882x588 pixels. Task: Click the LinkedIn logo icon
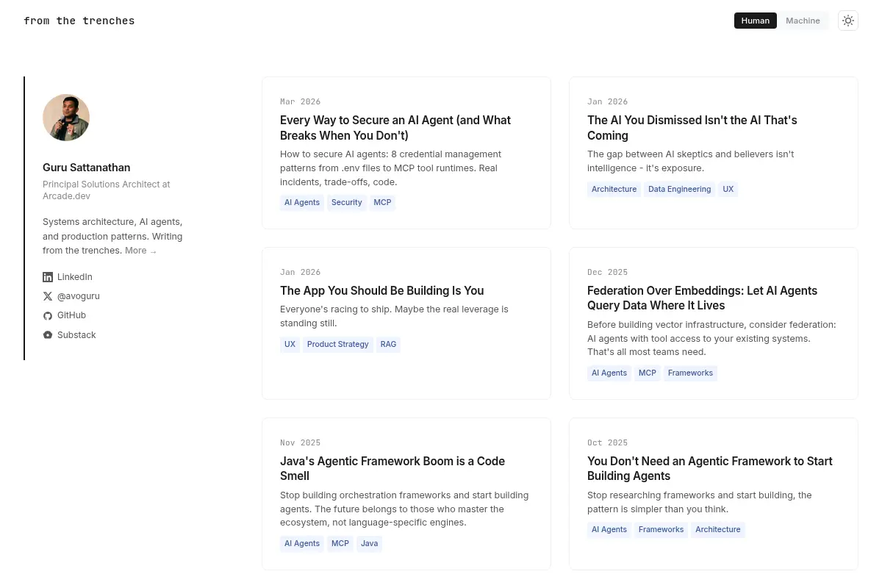(48, 277)
